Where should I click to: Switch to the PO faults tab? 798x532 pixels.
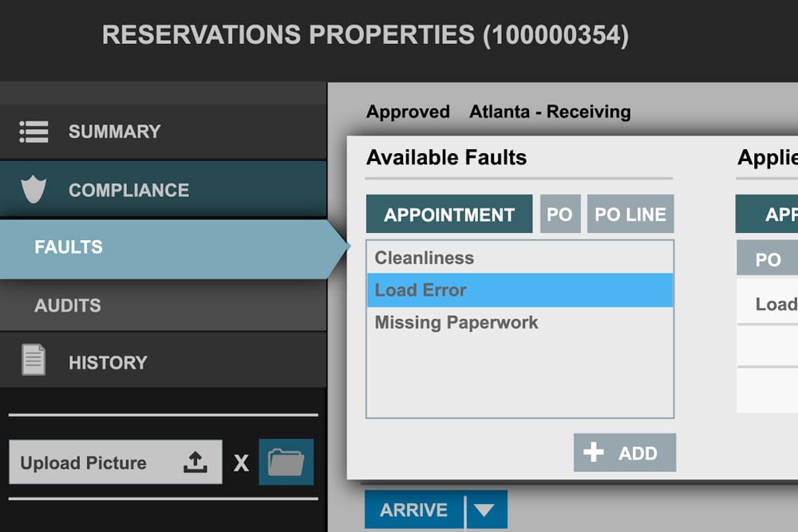pyautogui.click(x=560, y=215)
